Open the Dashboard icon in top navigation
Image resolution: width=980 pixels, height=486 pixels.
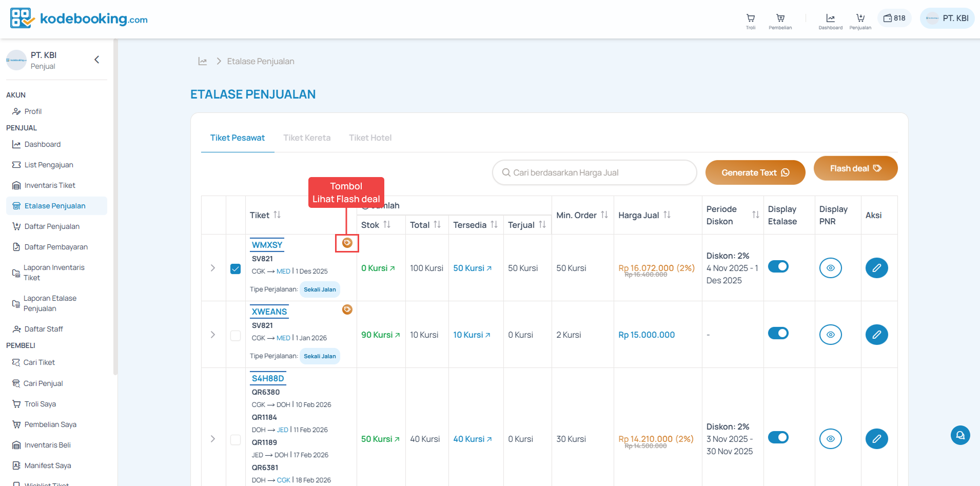(x=830, y=19)
